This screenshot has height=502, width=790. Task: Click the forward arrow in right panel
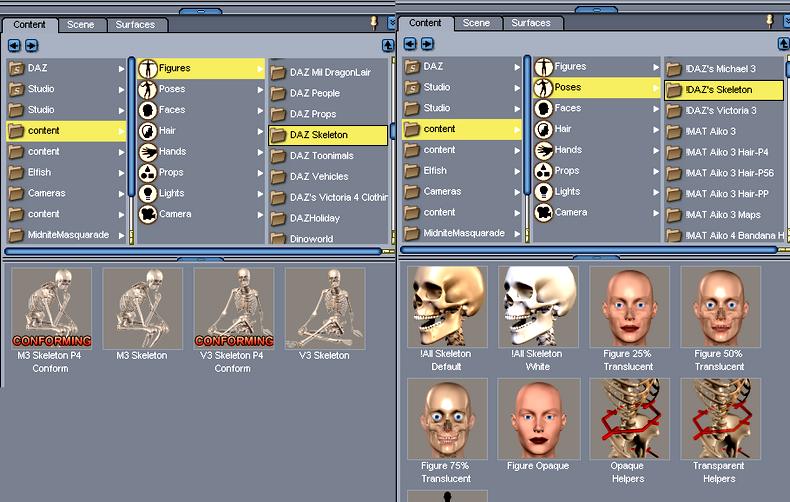click(x=427, y=44)
